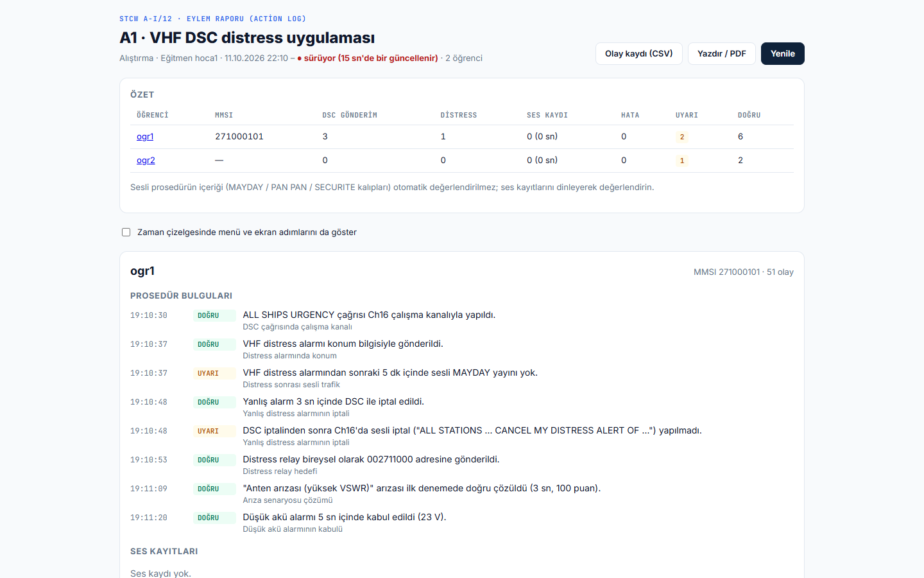
Task: Click the Yazdır / PDF button
Action: pos(721,54)
